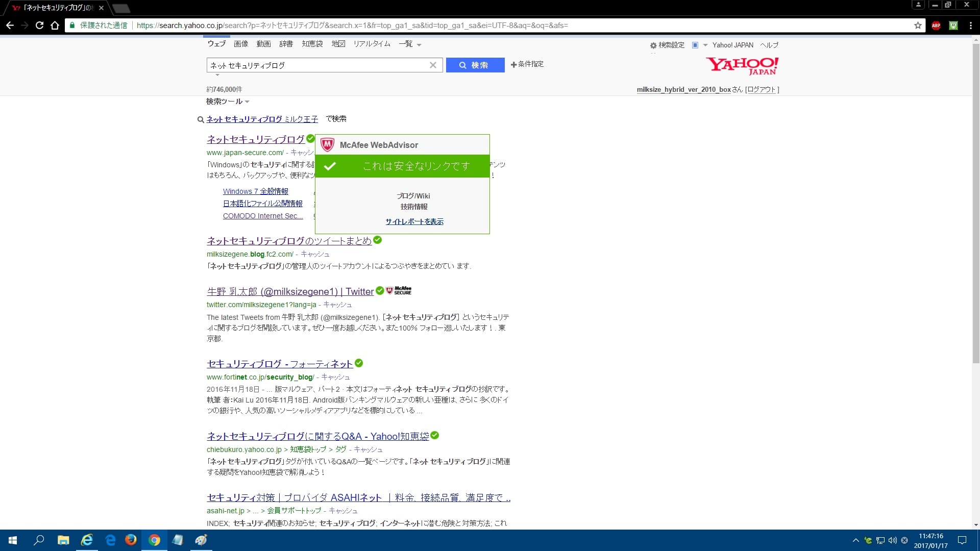Open the new tab button beside the Yahoo tab
This screenshot has height=551, width=980.
point(120,8)
